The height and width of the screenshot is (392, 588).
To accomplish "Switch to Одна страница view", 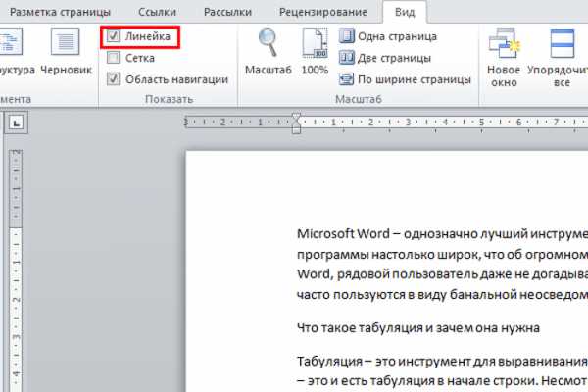I will tap(388, 36).
